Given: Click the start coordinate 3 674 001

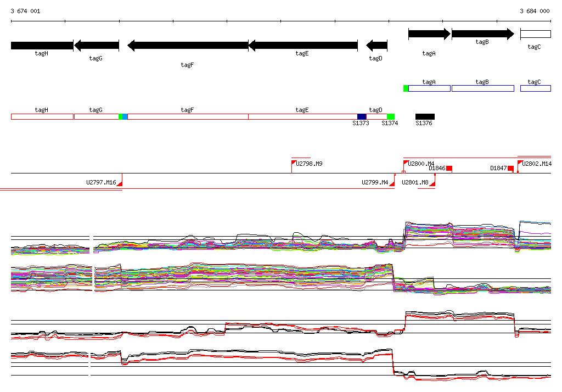Looking at the screenshot, I should click(25, 11).
